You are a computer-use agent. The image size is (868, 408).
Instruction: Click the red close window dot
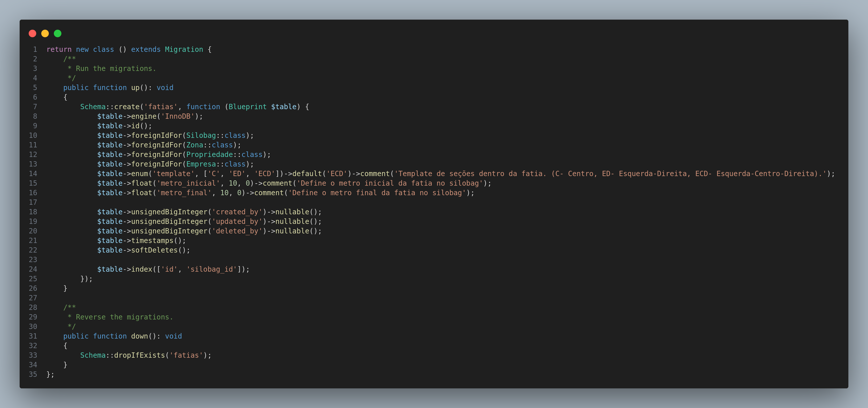(x=32, y=33)
